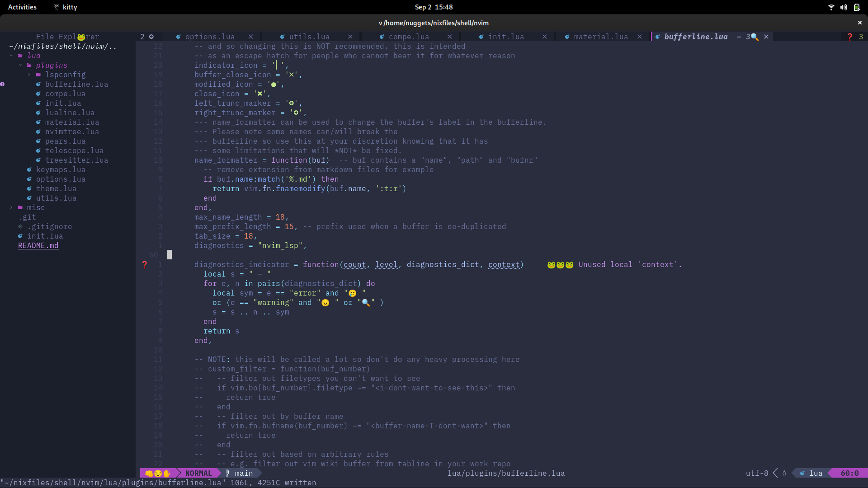Open material.lua in the file explorer tree
This screenshot has width=868, height=488.
pyautogui.click(x=72, y=122)
